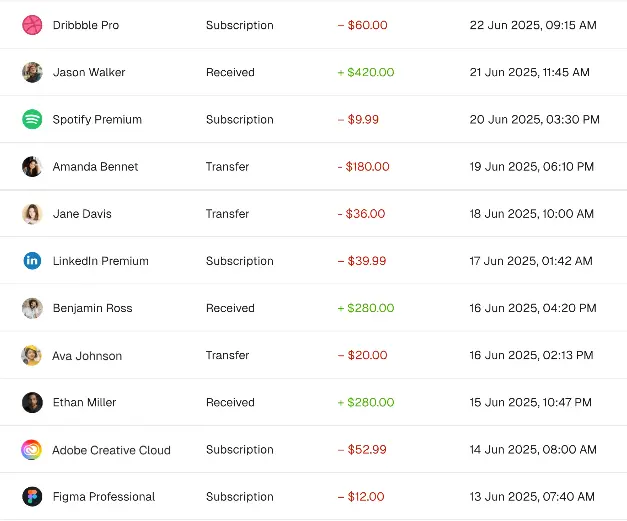Open the Dribbble Pro transaction name
The height and width of the screenshot is (521, 627).
(x=85, y=25)
